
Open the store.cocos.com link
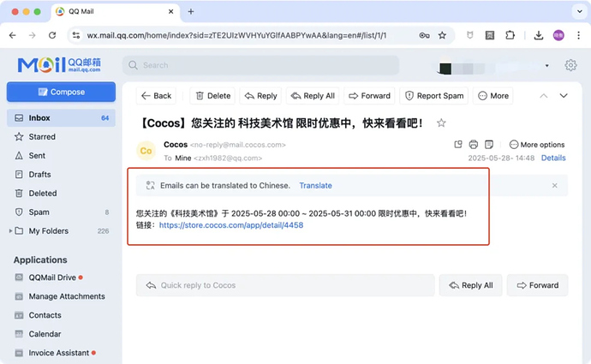(x=231, y=225)
